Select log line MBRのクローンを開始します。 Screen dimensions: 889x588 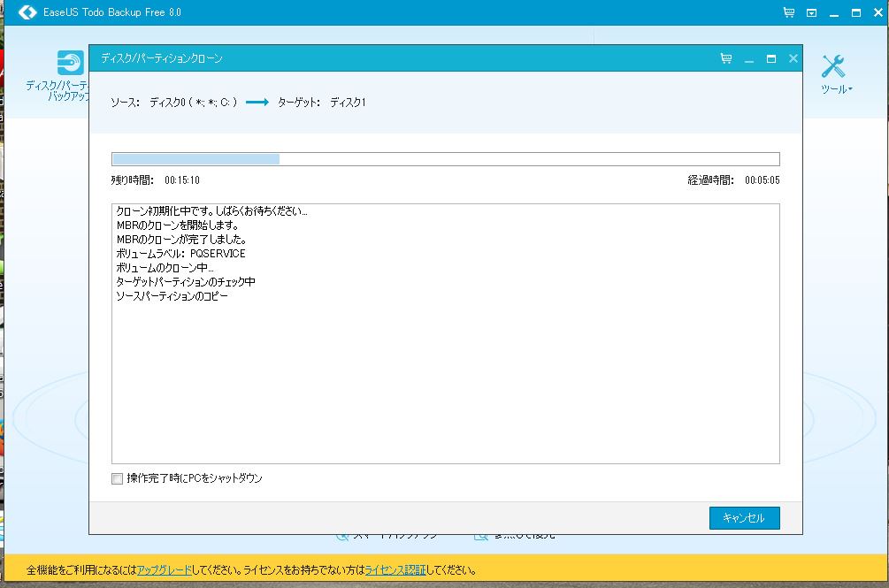pyautogui.click(x=178, y=225)
